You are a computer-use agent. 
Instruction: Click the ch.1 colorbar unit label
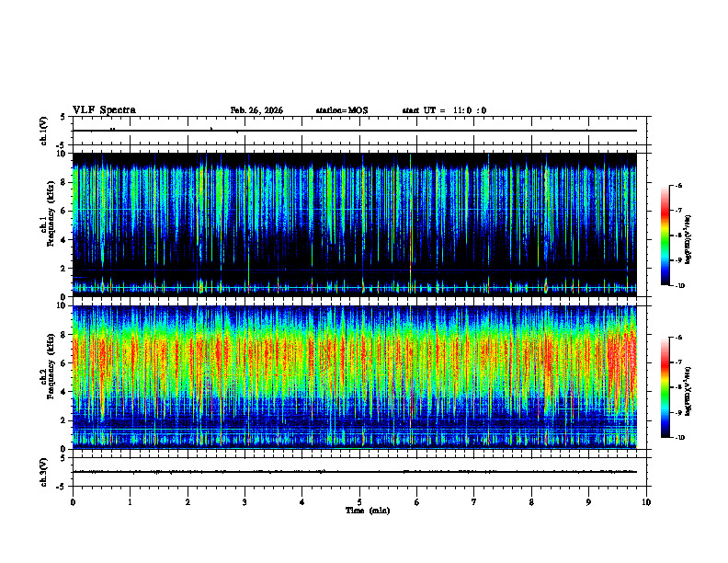pos(688,239)
